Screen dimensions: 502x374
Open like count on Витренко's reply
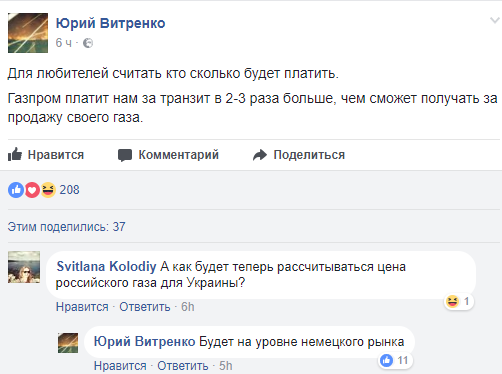pos(395,360)
